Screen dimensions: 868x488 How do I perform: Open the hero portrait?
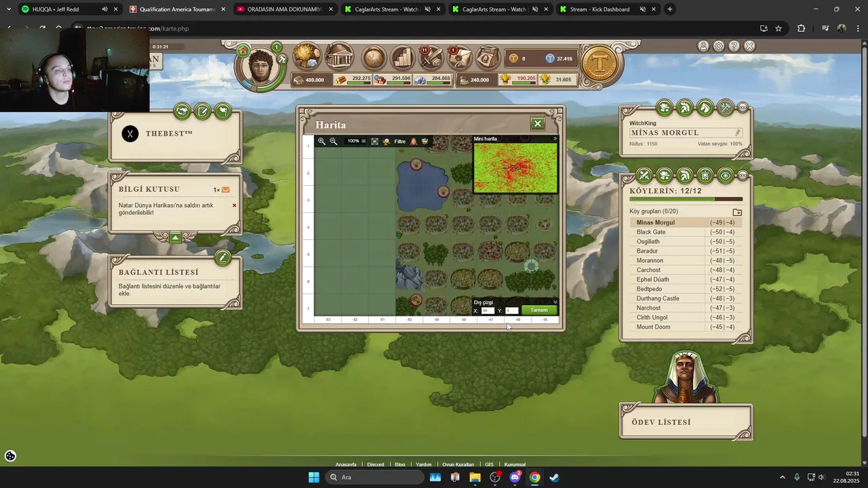point(260,66)
